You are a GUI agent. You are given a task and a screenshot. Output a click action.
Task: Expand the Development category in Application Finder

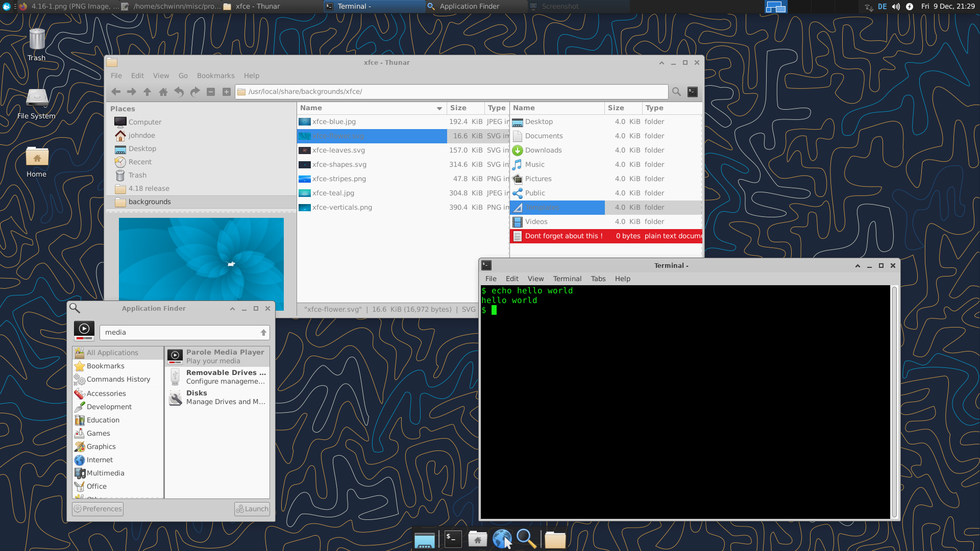point(109,406)
